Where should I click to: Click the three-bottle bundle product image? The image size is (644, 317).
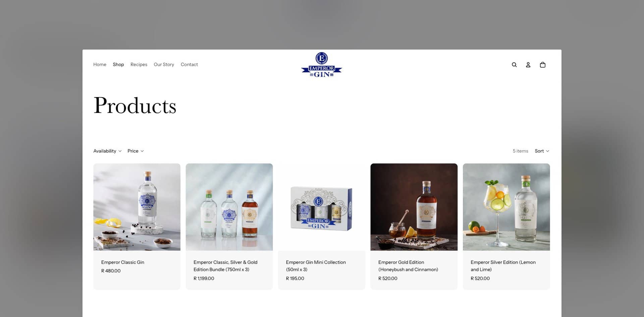coord(229,207)
